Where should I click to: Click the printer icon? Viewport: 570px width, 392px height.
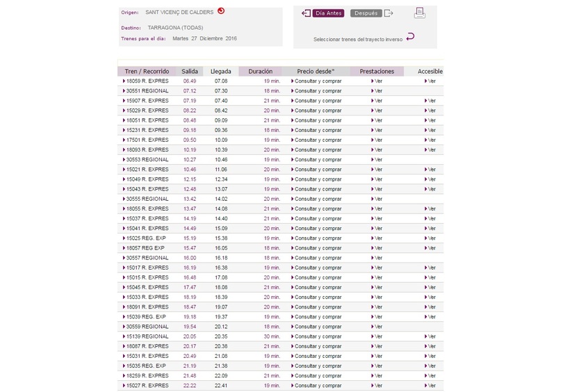tap(419, 13)
